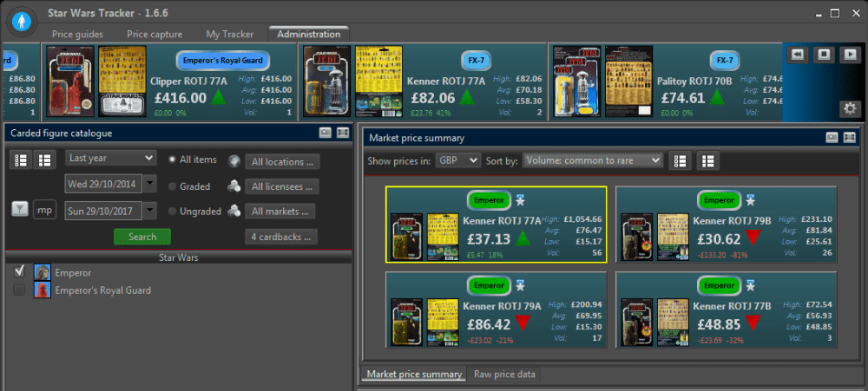
Task: Click first list-view icon in catalogue panel
Action: [21, 160]
